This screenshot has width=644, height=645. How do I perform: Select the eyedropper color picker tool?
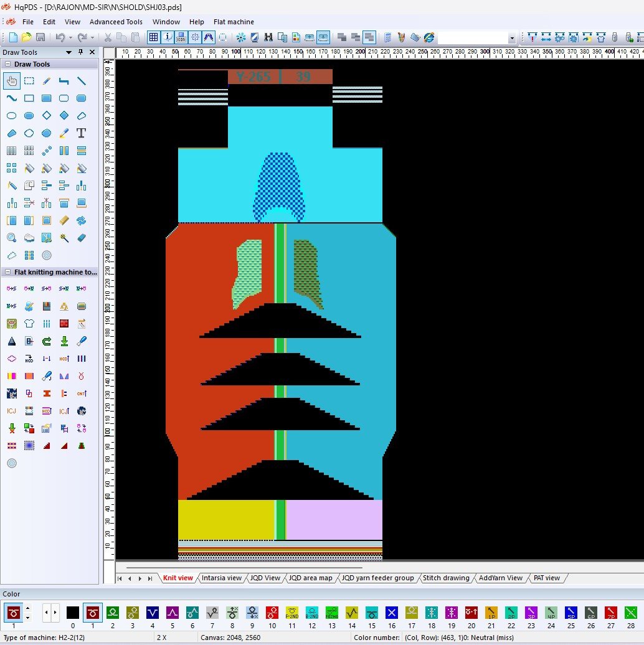pos(64,133)
